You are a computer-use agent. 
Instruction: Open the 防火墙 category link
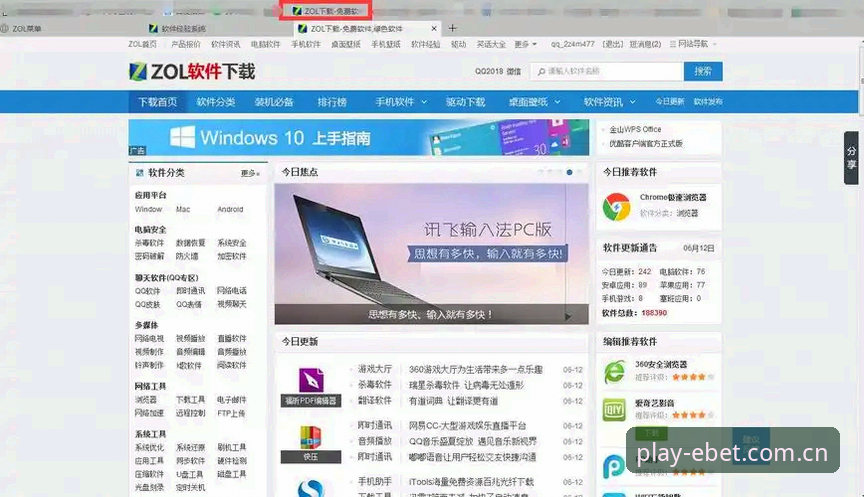[x=187, y=256]
